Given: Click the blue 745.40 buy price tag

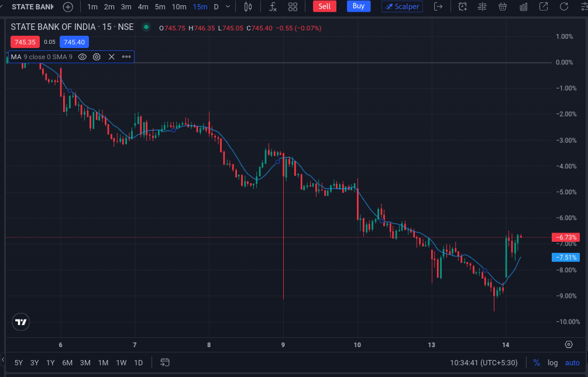Looking at the screenshot, I should pyautogui.click(x=74, y=42).
